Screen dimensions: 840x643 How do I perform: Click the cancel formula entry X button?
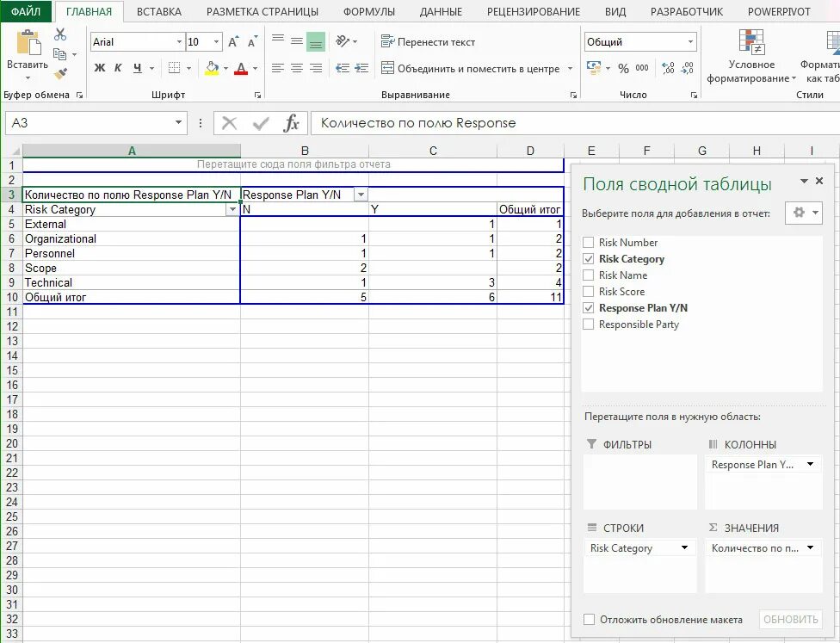[x=229, y=123]
